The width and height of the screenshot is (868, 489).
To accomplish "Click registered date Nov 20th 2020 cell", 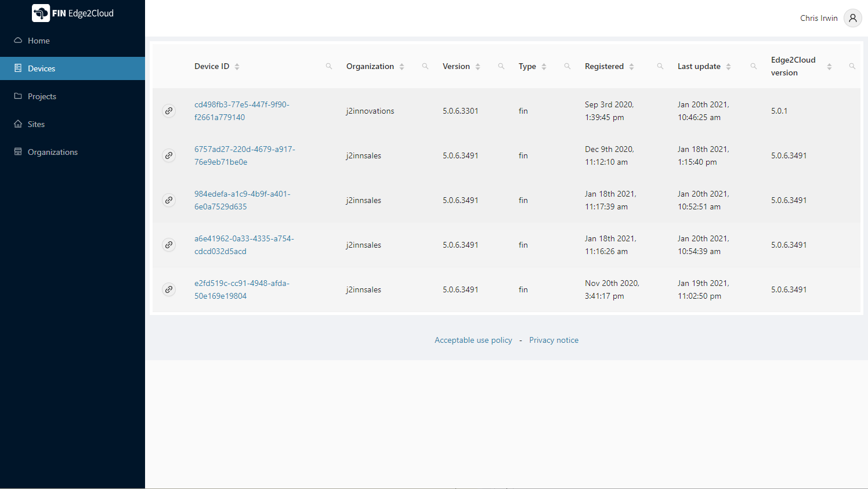I will pos(612,289).
